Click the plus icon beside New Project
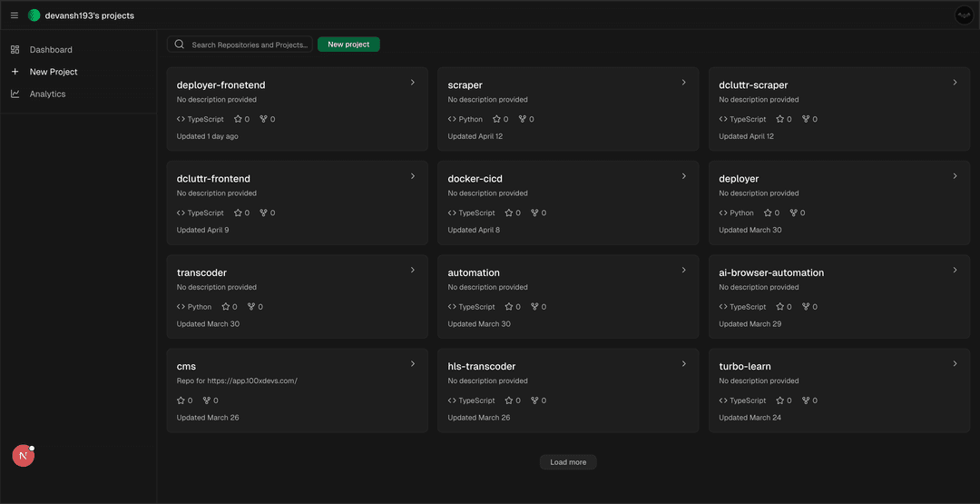Screen dimensions: 980x504 point(15,71)
